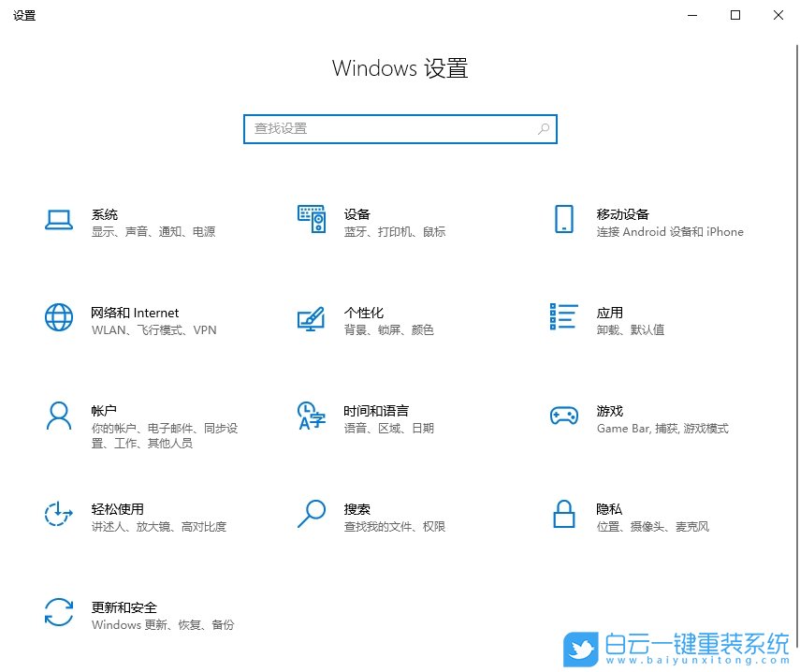Image resolution: width=800 pixels, height=672 pixels.
Task: Click the 时间和语言 clock icon
Action: [x=311, y=417]
